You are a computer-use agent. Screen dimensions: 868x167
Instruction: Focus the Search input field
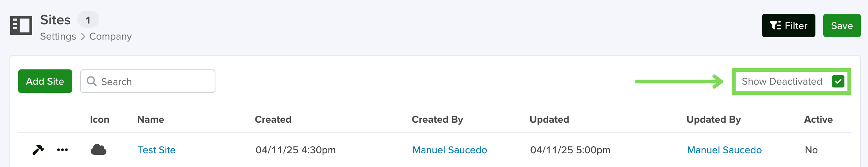[x=148, y=81]
